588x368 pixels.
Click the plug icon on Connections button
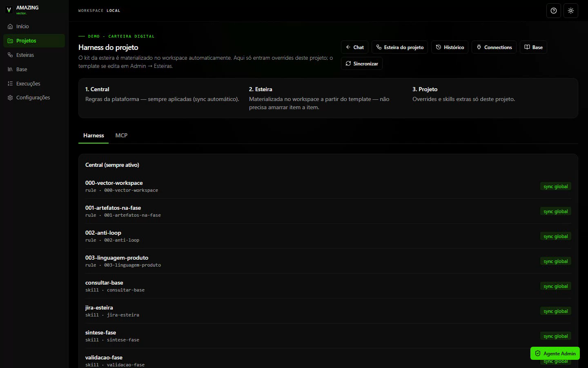click(x=479, y=47)
